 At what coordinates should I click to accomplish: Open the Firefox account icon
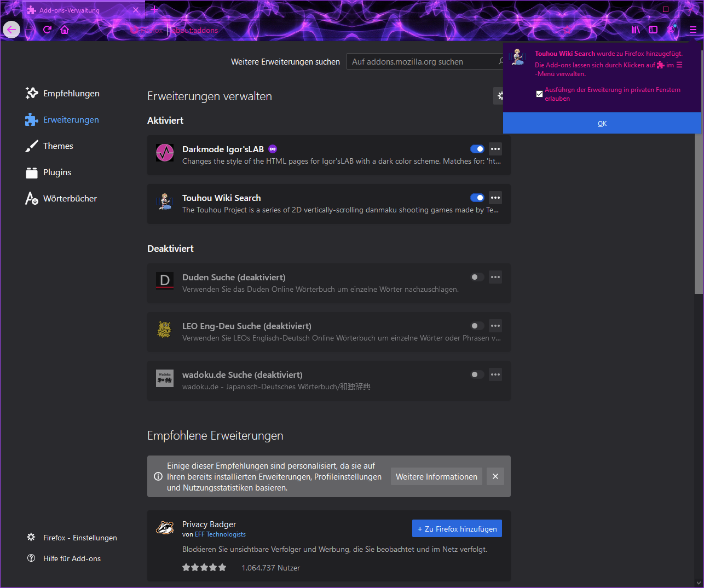671,30
